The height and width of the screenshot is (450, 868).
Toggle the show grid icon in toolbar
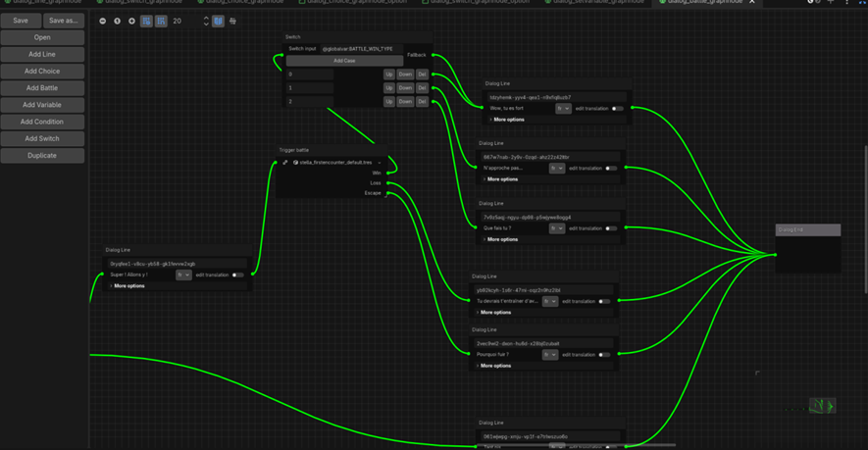tap(146, 21)
